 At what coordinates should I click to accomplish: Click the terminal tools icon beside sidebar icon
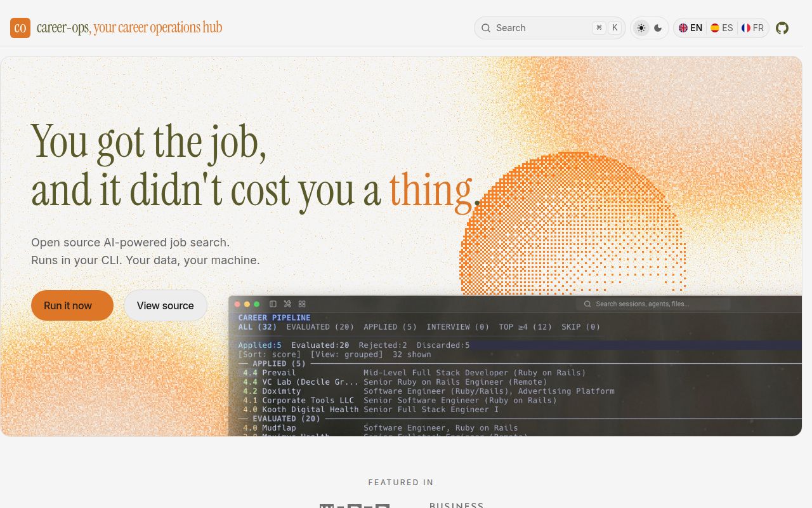point(287,304)
